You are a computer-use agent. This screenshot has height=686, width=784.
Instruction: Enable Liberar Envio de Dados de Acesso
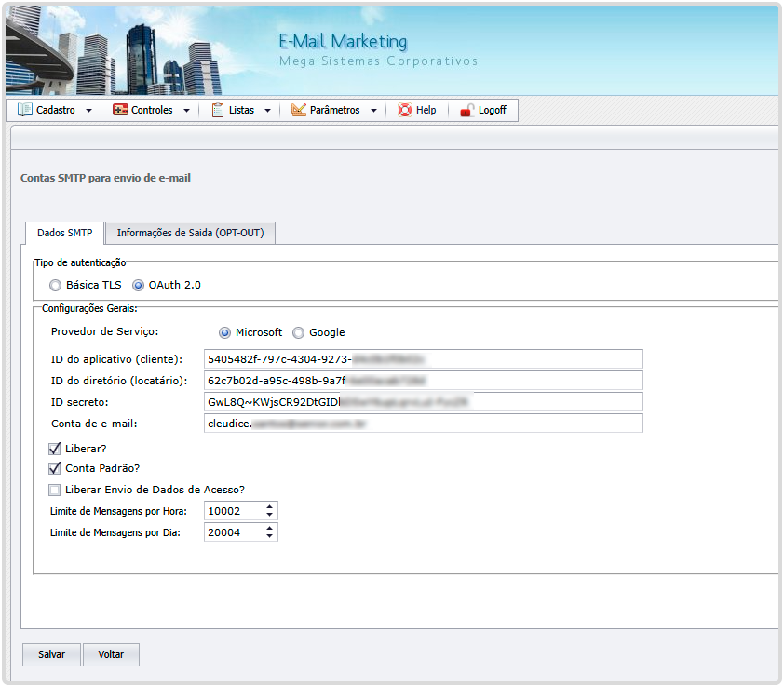coord(55,490)
